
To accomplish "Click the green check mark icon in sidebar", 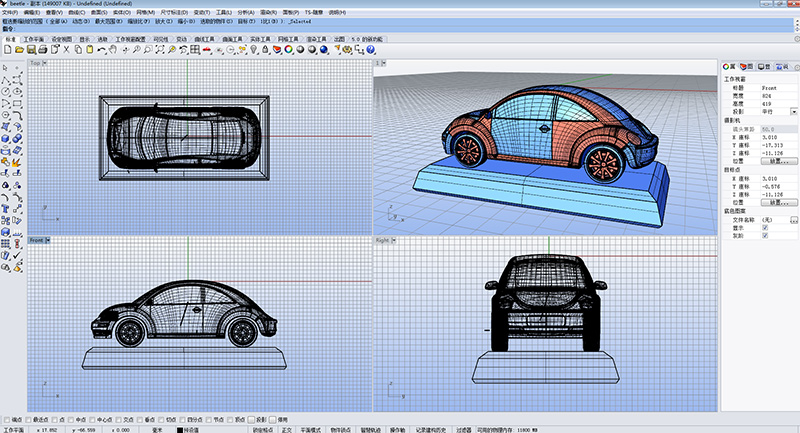I will coord(17,255).
